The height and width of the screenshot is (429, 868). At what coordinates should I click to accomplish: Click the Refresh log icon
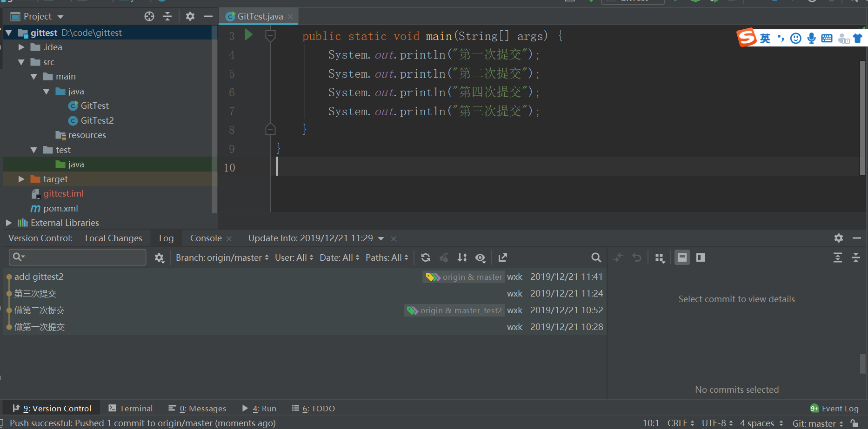[x=425, y=257]
